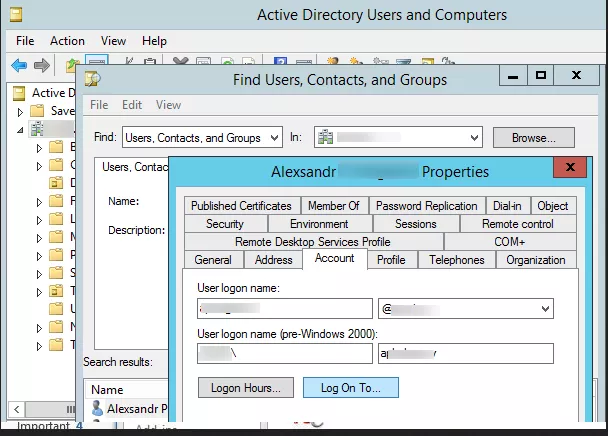This screenshot has height=436, width=608.
Task: Switch to the General tab
Action: pyautogui.click(x=213, y=260)
